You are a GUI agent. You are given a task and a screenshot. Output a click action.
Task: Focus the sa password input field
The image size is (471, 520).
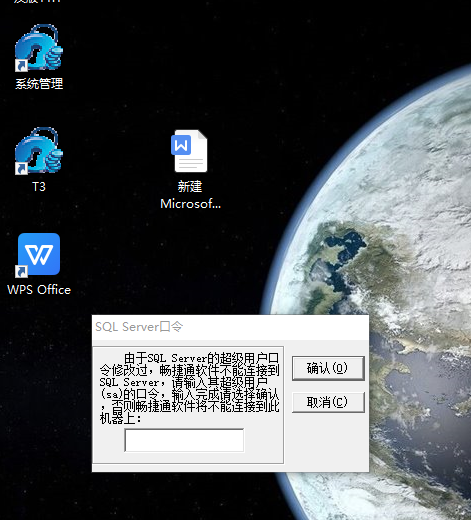[184, 440]
